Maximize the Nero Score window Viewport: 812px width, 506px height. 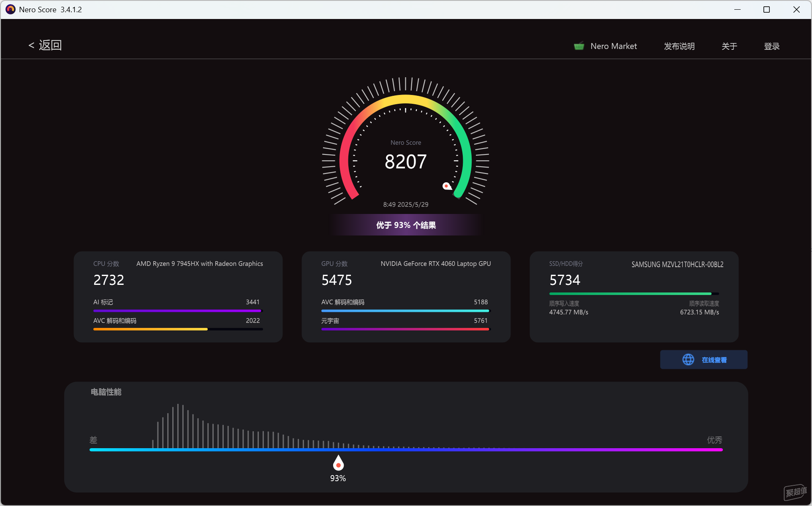click(767, 9)
